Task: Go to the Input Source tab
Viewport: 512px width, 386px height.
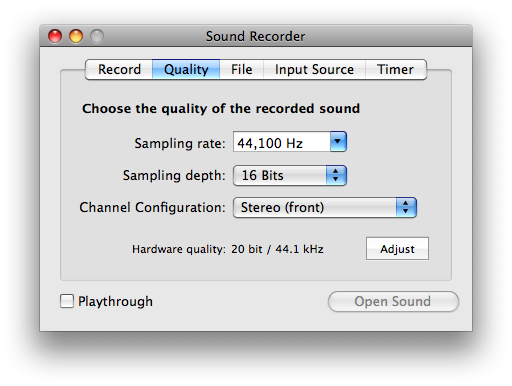Action: [x=314, y=69]
